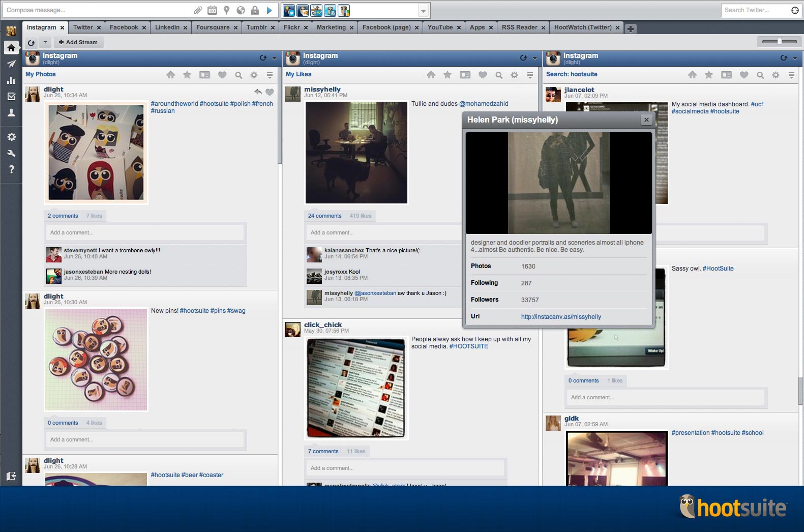Toggle the heart like on dlight's first post
Screen dimensions: 804x532
(270, 92)
